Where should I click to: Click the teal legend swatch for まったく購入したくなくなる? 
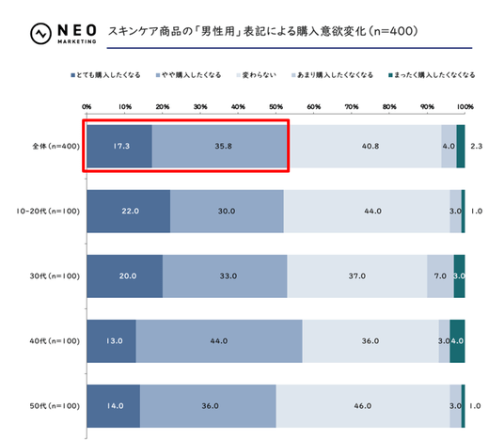[x=390, y=75]
